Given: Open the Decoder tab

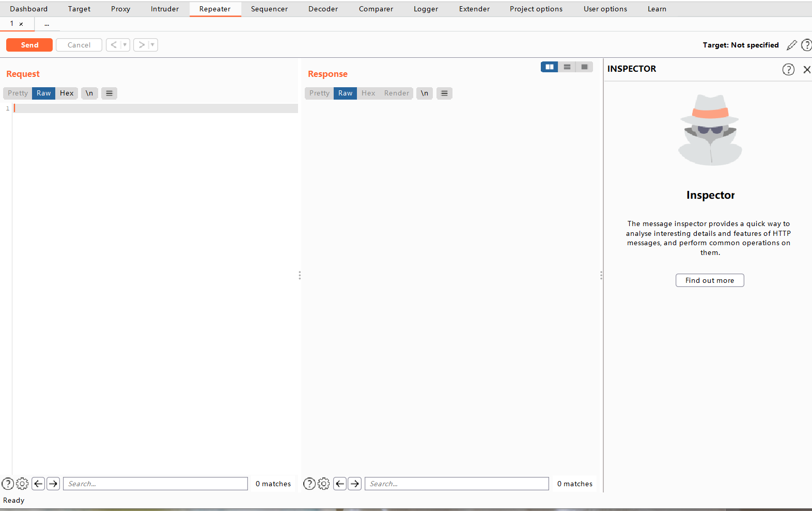Looking at the screenshot, I should (323, 9).
